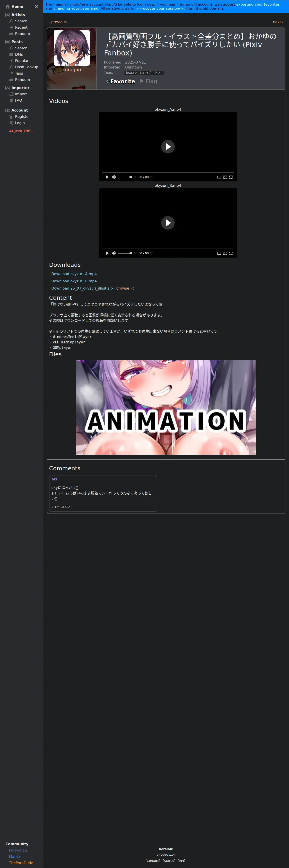
Task: Click changing your username link in banner
Action: coord(76,8)
